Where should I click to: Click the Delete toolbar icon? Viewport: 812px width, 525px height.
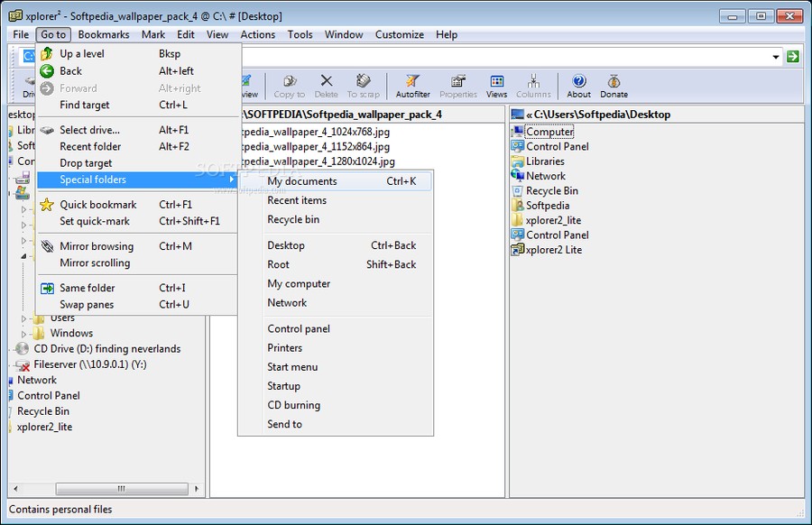tap(327, 81)
